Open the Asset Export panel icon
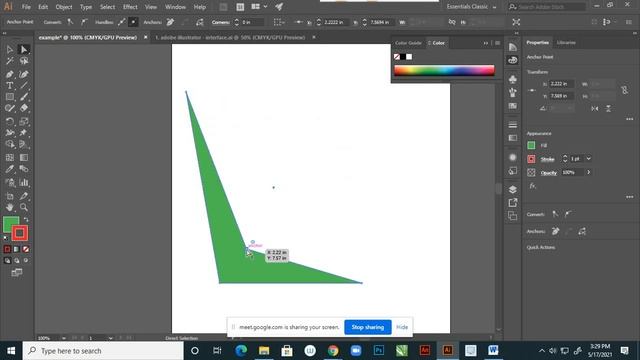Screen dimensions: 640x360 point(513,202)
